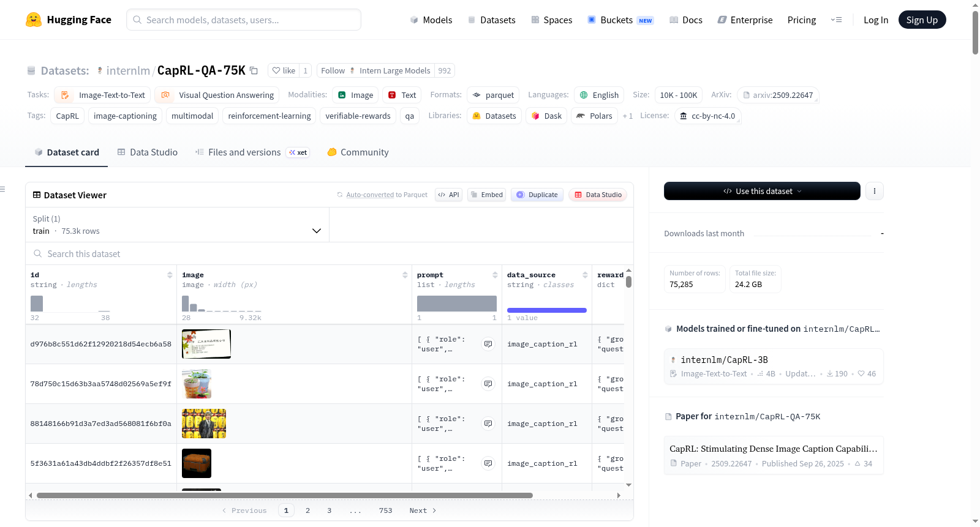Click the id lengths histogram bar
The image size is (980, 527).
[37, 304]
